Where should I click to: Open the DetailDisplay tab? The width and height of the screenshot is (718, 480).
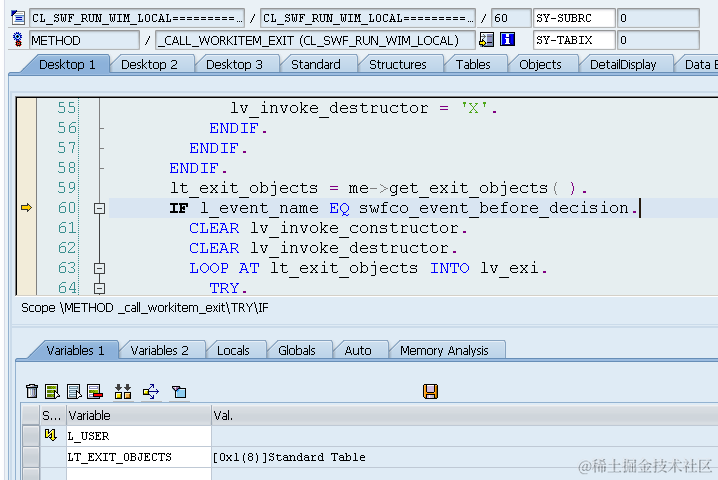623,65
